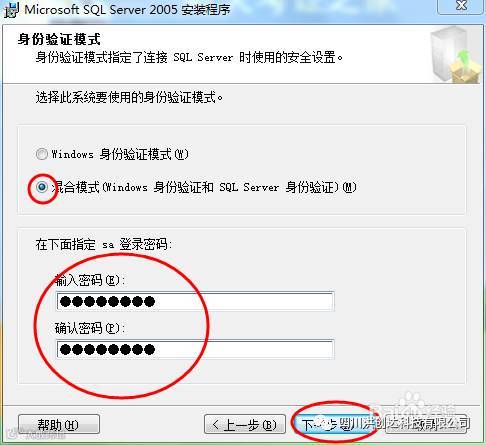Click the Windows 身份验证模式(W) label text
The image size is (486, 445).
120,154
